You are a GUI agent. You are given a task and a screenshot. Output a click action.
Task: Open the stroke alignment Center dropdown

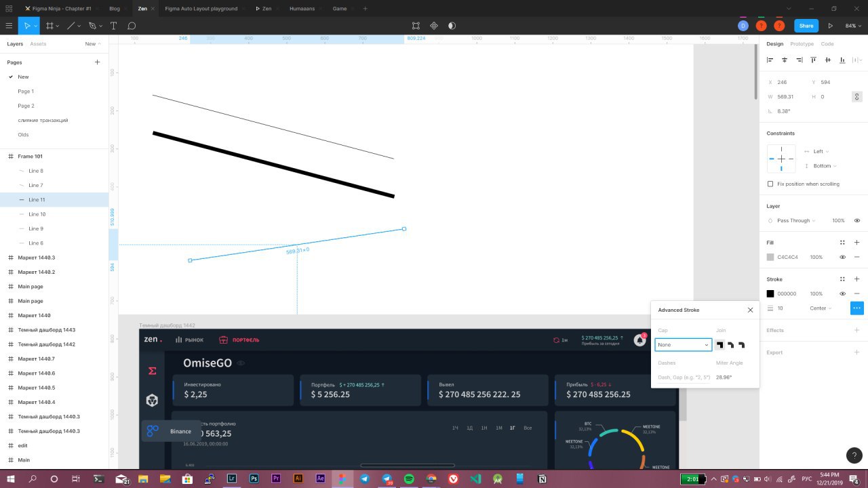821,308
